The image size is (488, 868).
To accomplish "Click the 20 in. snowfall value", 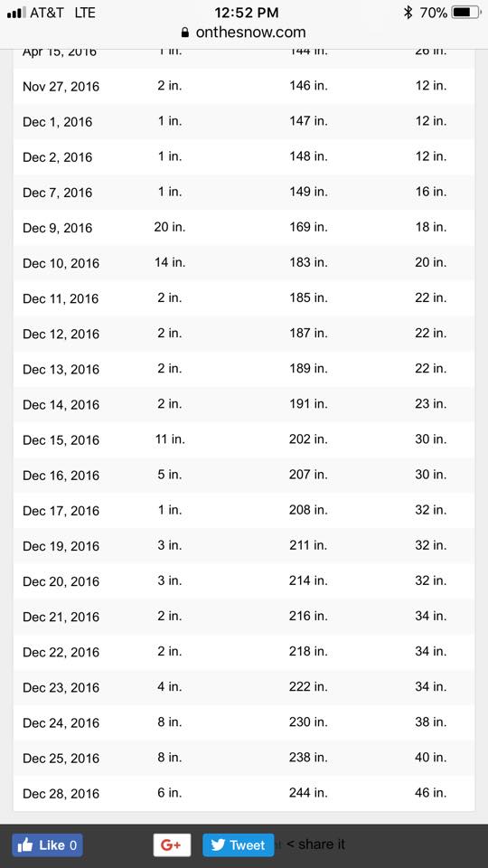I will pyautogui.click(x=170, y=228).
